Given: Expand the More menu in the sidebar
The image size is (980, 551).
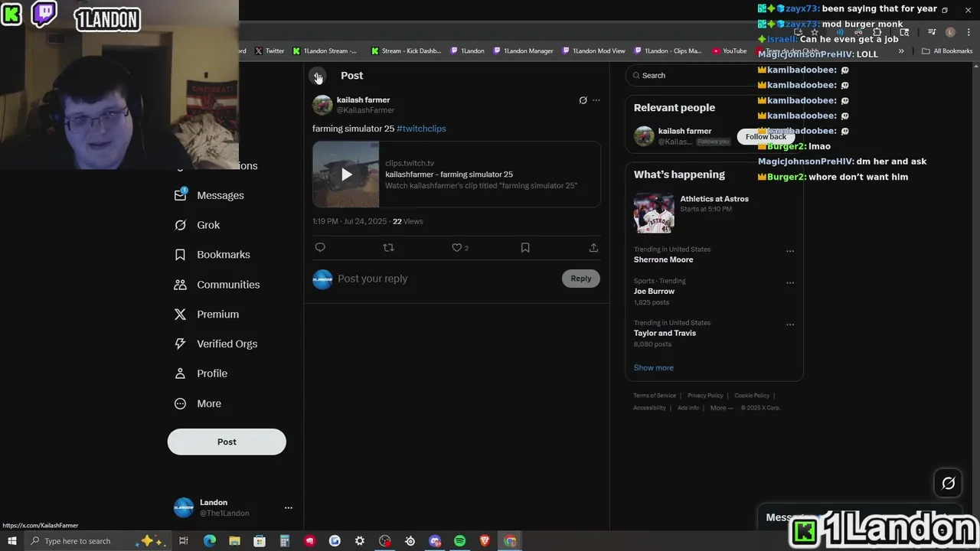Looking at the screenshot, I should [198, 403].
